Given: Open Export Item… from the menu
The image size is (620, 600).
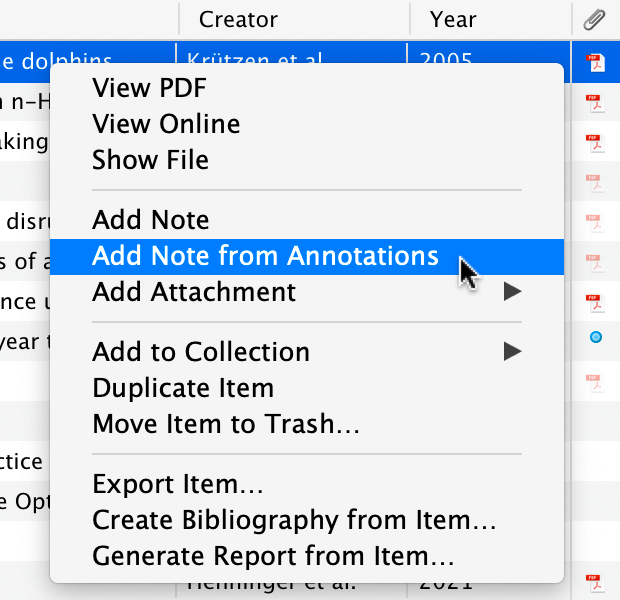Looking at the screenshot, I should click(178, 485).
